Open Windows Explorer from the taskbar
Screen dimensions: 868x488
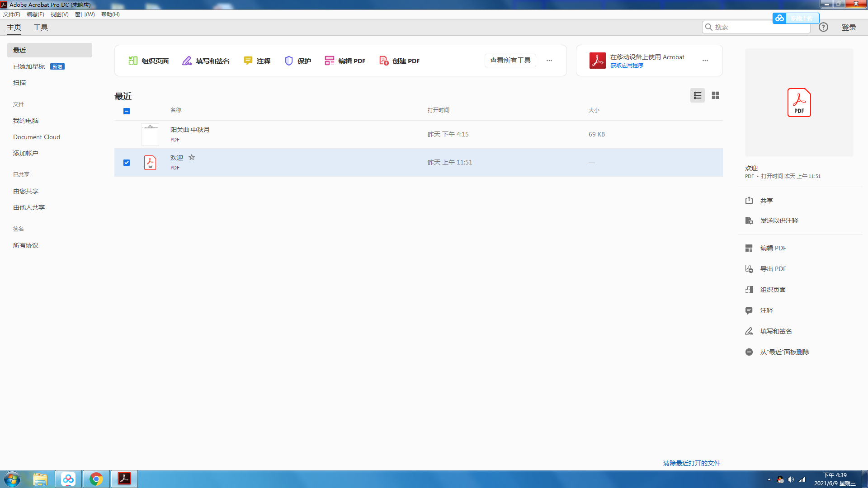point(40,479)
